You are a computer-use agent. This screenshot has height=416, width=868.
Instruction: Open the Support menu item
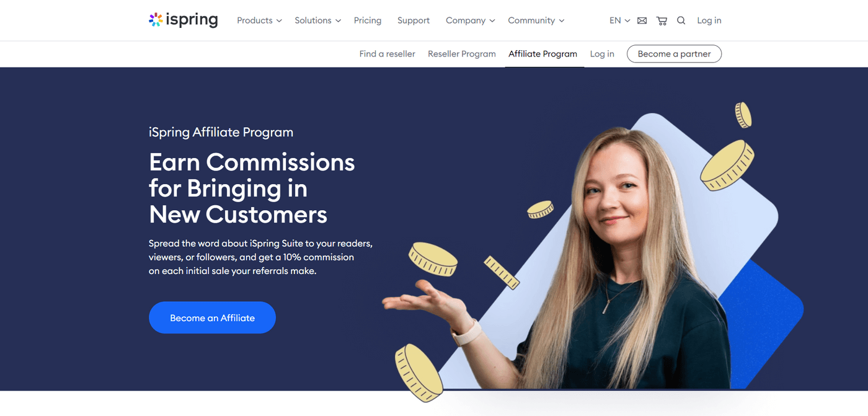click(x=414, y=20)
